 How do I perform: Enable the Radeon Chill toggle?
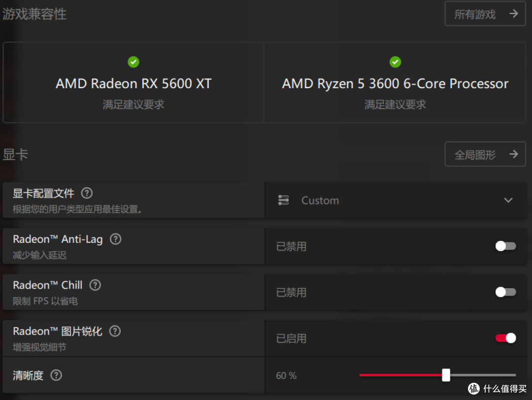tap(505, 292)
